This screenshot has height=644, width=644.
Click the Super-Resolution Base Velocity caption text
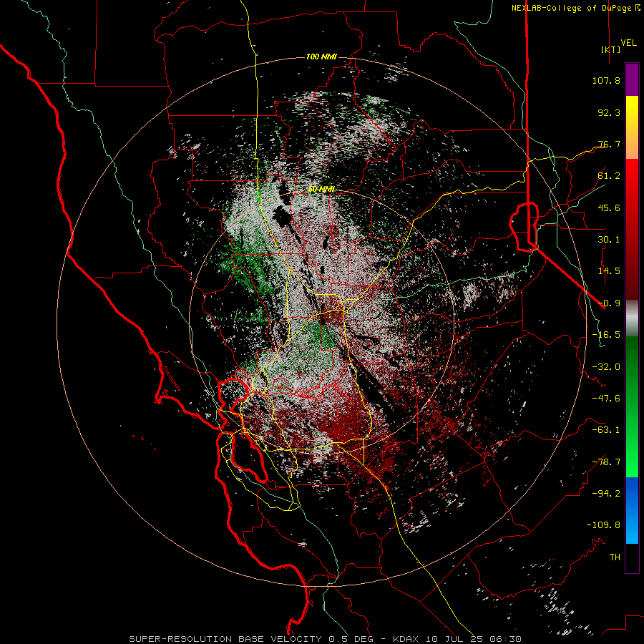pyautogui.click(x=326, y=639)
